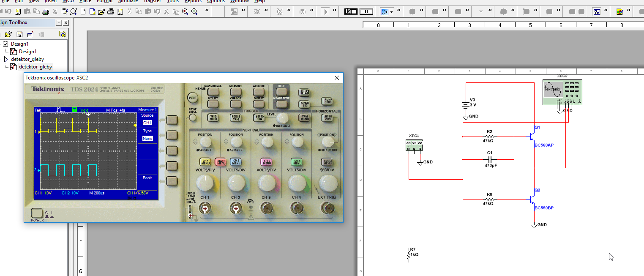
Task: Select detektor_gleby root node in design tree
Action: [27, 59]
